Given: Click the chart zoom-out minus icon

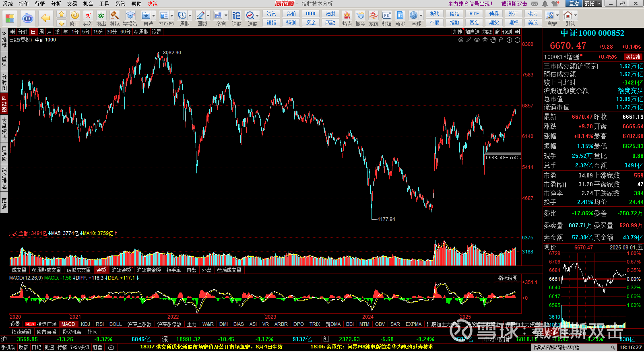Looking at the screenshot, I should [x=517, y=40].
